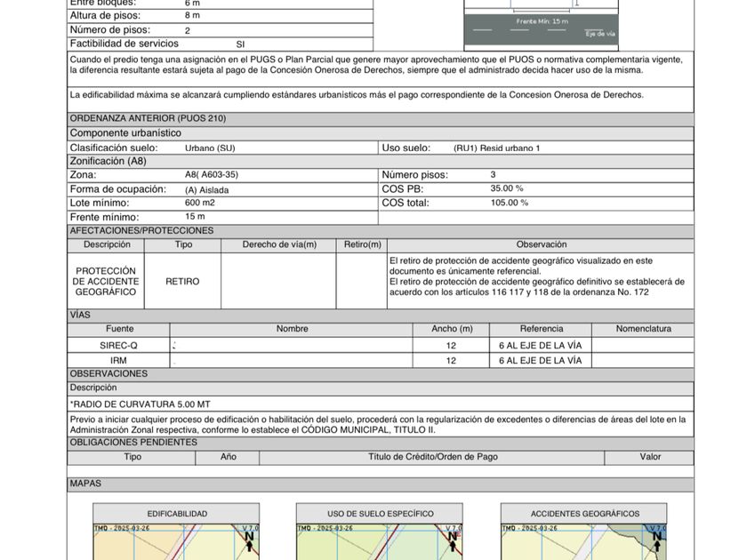Select the COS PB value '35.00 %'
This screenshot has width=747, height=560.
pos(507,188)
